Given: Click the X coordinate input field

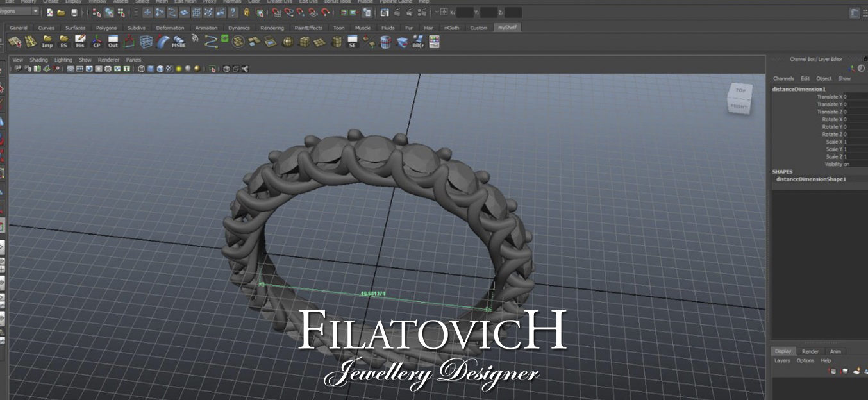Looking at the screenshot, I should point(465,12).
